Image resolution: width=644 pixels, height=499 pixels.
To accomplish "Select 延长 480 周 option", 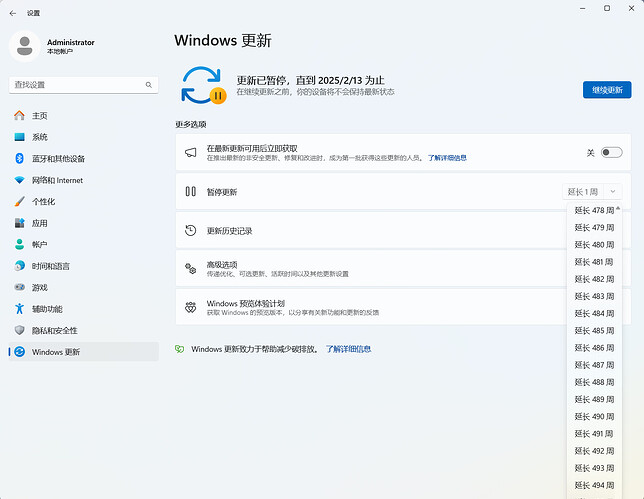I will tap(594, 245).
